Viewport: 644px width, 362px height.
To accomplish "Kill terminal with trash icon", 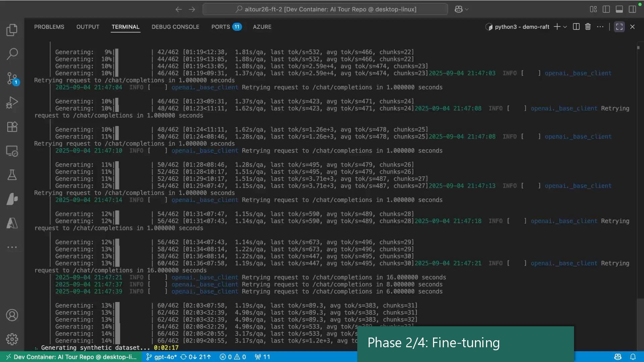I will coord(588,27).
